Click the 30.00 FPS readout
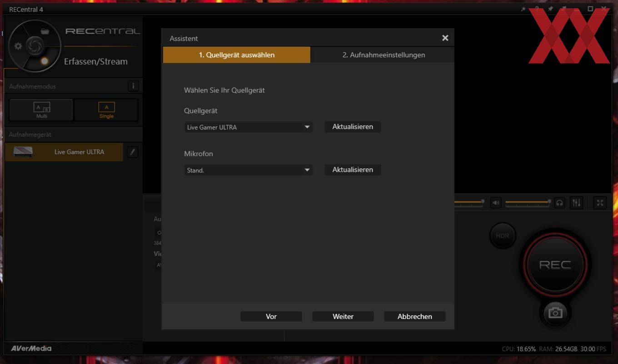The image size is (618, 364). pos(593,349)
